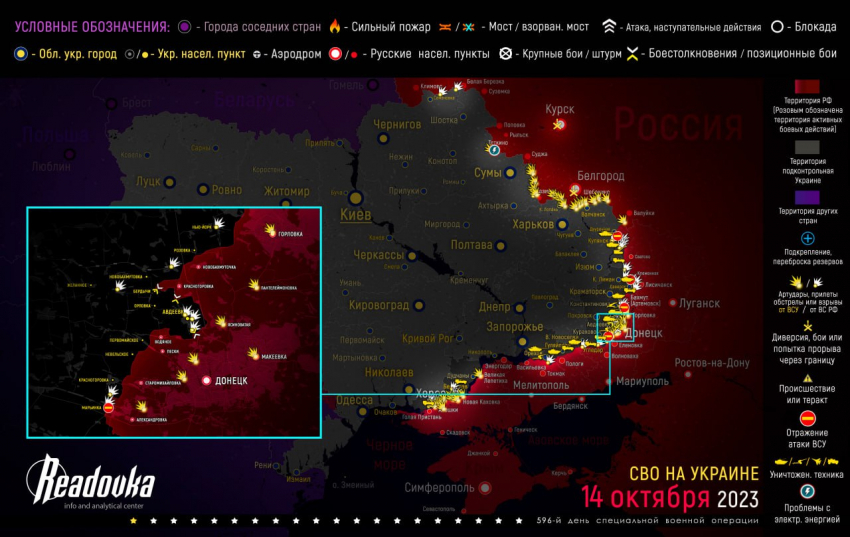Click the neighboring countries purple city icon
Viewport: 850px width, 537px height.
[x=184, y=27]
